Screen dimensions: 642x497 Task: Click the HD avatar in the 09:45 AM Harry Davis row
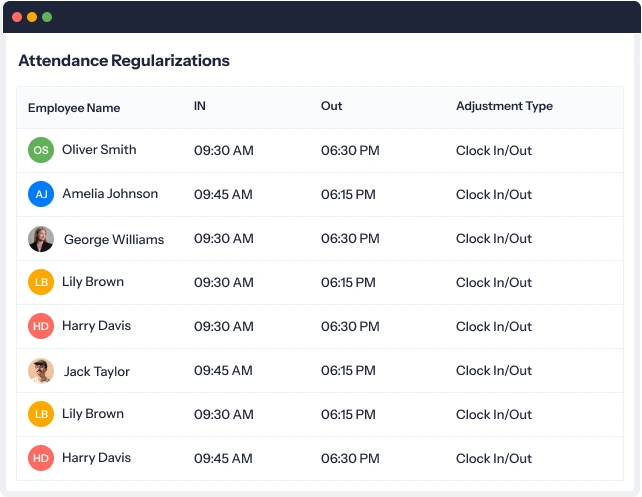[41, 458]
